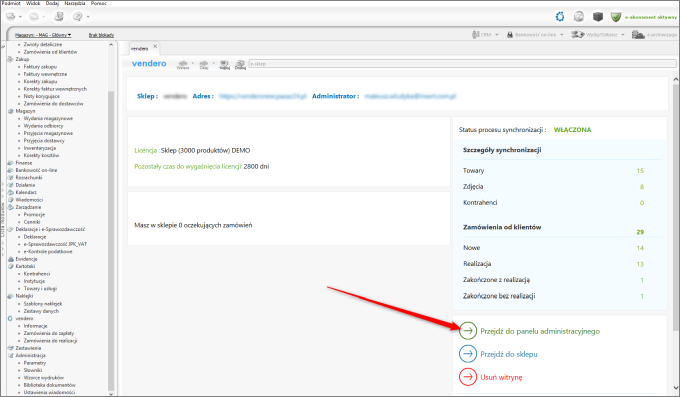Click the Magazyn module icon in sidebar
The height and width of the screenshot is (397, 680).
(10, 111)
